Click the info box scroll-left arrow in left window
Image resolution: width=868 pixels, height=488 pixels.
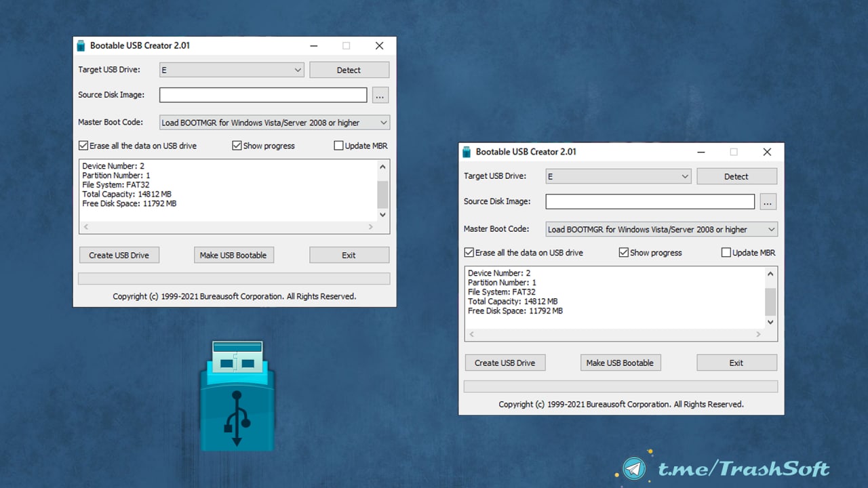(x=86, y=227)
